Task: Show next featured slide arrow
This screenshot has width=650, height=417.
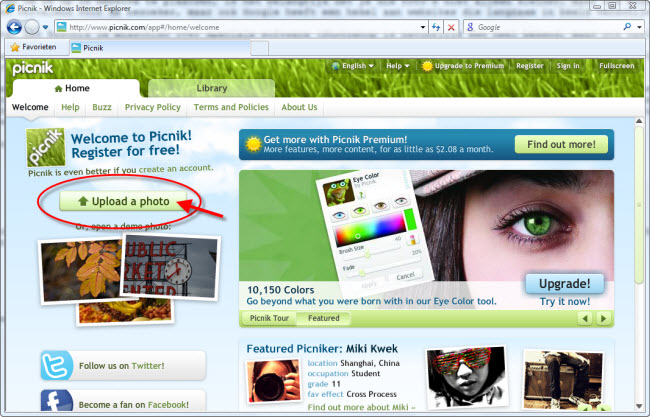Action: coord(603,318)
